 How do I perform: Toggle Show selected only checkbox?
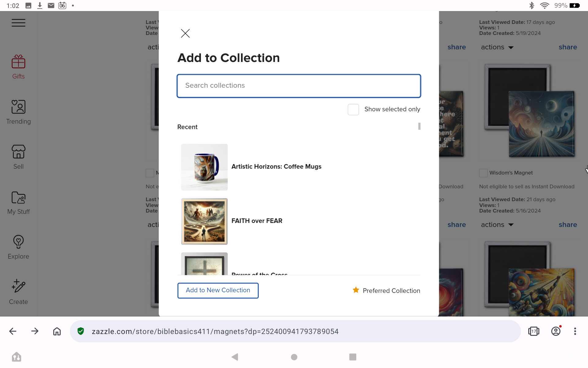tap(353, 109)
